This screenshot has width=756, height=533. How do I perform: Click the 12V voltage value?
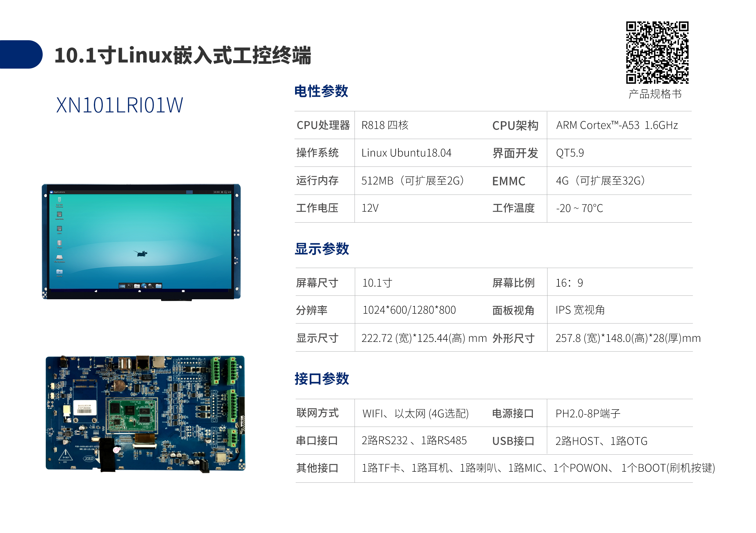pos(370,208)
